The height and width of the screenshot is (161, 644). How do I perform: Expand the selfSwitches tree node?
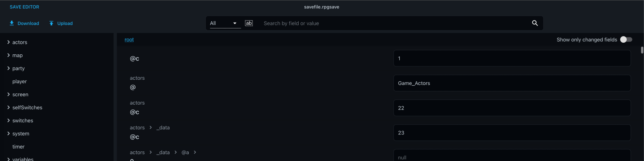point(8,107)
